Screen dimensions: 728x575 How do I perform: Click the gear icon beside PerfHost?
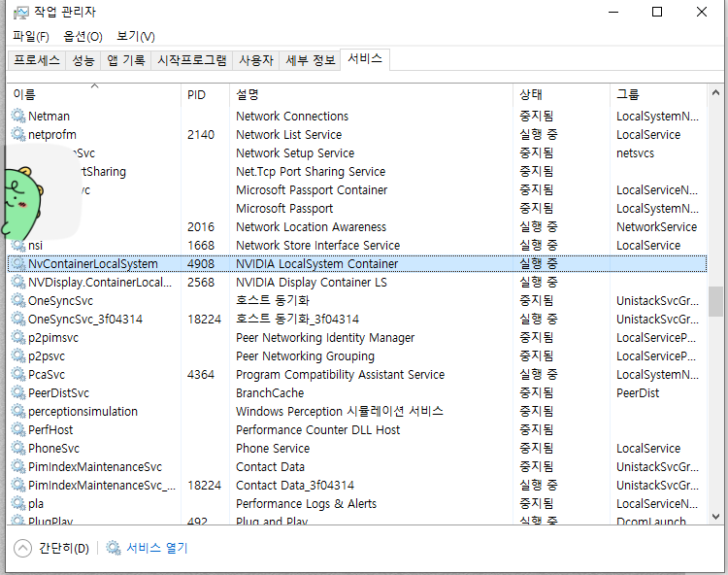(x=18, y=429)
